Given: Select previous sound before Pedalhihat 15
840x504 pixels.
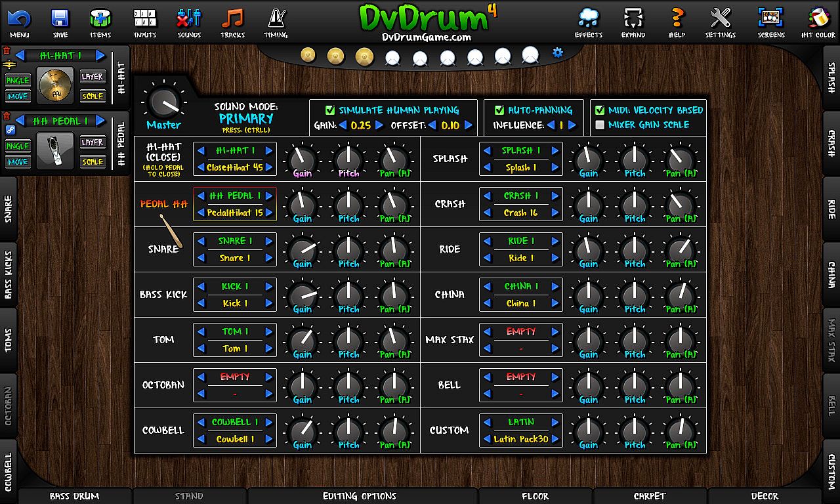Looking at the screenshot, I should click(201, 213).
